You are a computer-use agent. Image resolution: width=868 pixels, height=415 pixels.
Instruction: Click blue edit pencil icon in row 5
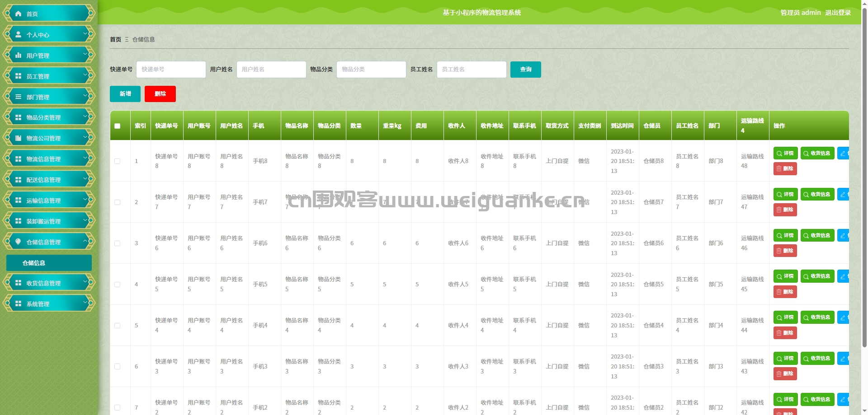coord(843,317)
